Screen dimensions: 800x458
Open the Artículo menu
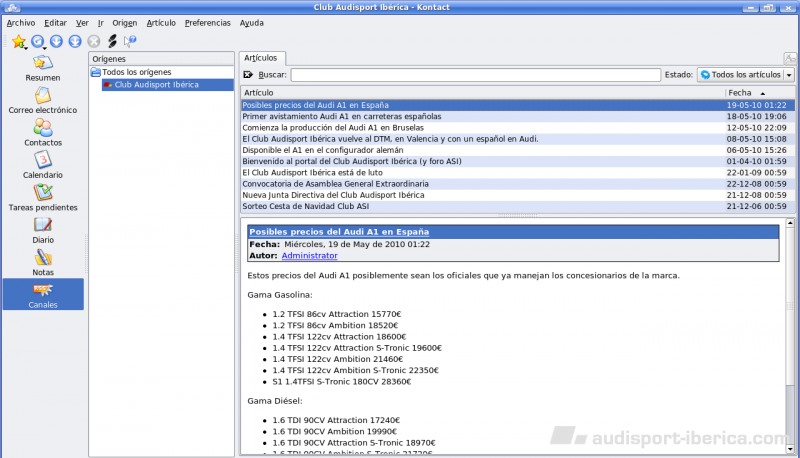click(160, 22)
